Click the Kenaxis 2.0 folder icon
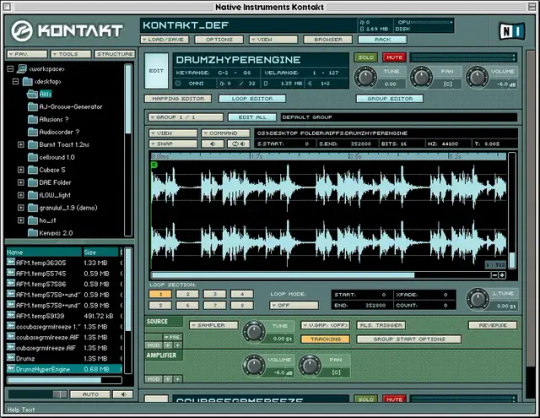Screen dimensions: 540x418 click(33, 233)
